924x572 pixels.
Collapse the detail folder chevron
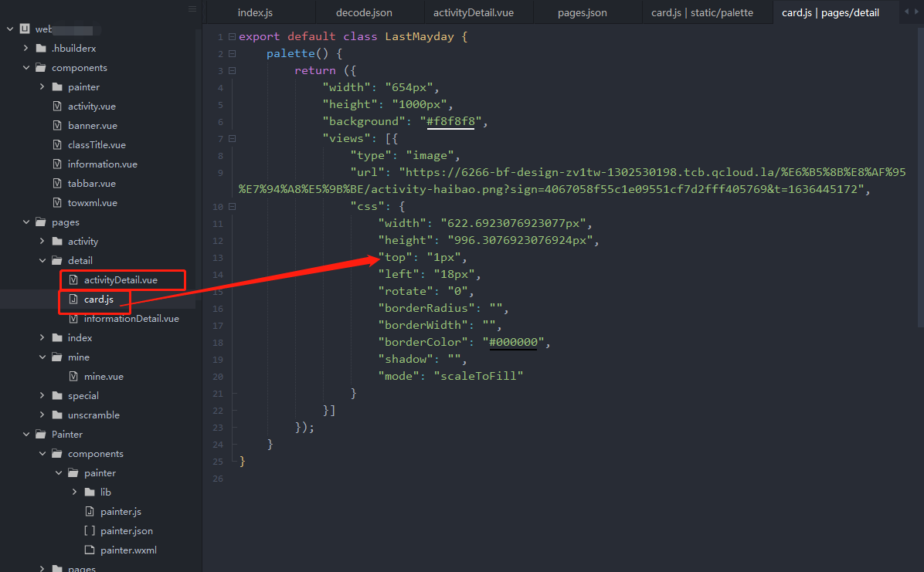(42, 260)
